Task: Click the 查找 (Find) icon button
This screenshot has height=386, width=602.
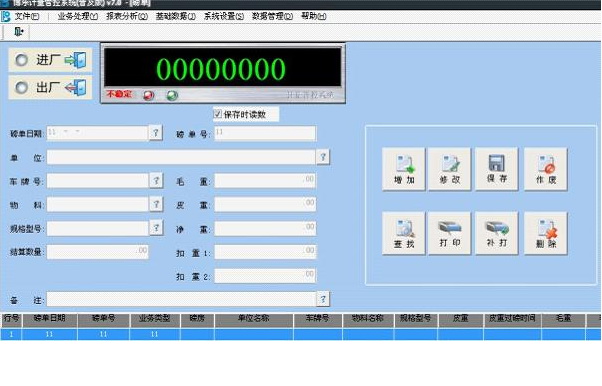Action: point(404,233)
